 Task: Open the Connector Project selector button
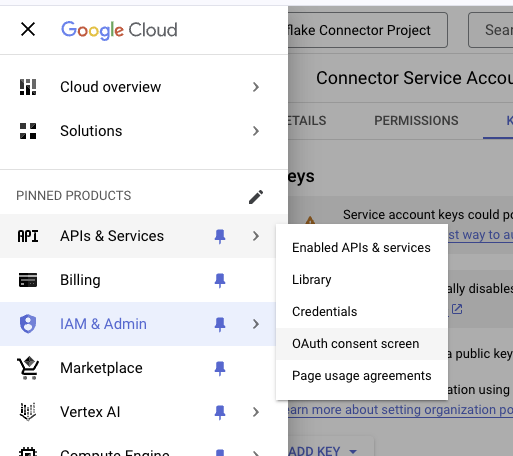pyautogui.click(x=368, y=30)
